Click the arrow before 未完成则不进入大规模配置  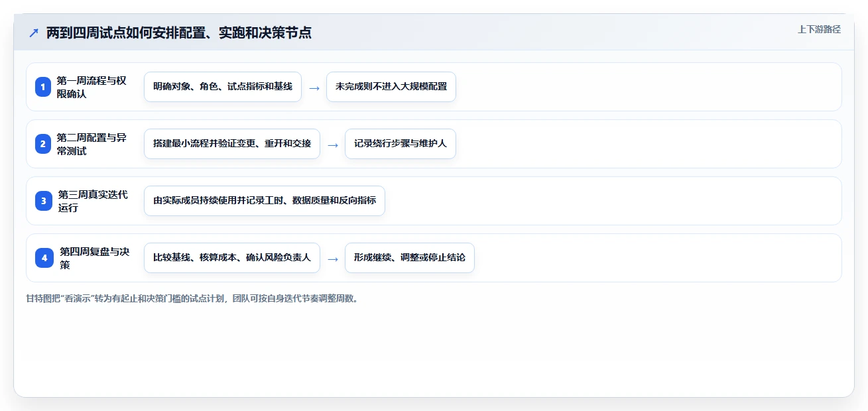coord(314,88)
